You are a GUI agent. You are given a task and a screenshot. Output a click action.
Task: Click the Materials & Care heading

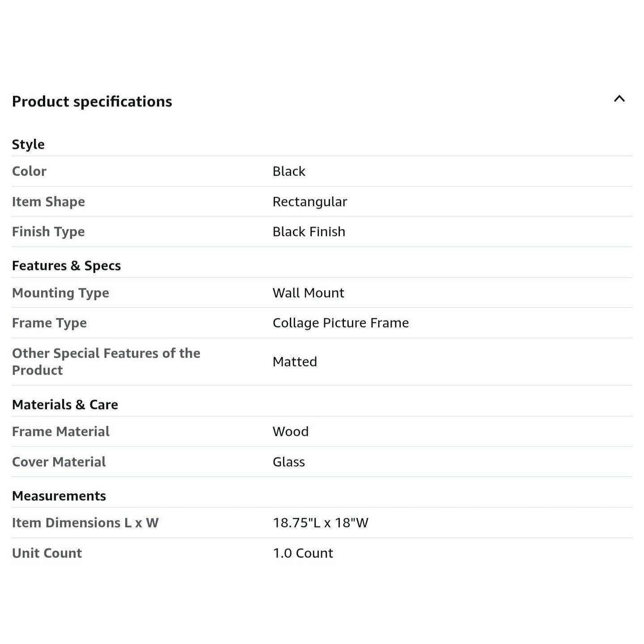pos(65,405)
